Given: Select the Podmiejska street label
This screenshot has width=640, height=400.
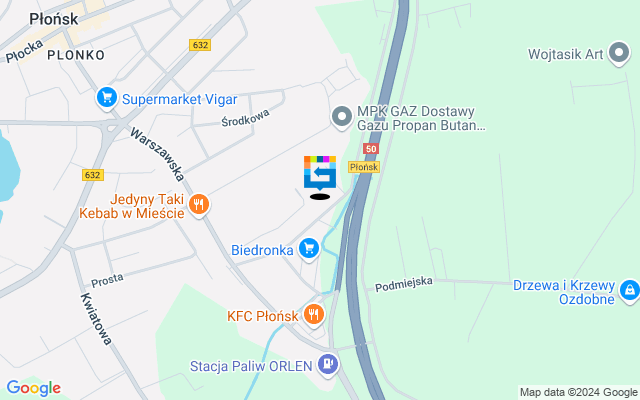Looking at the screenshot, I should click(404, 284).
